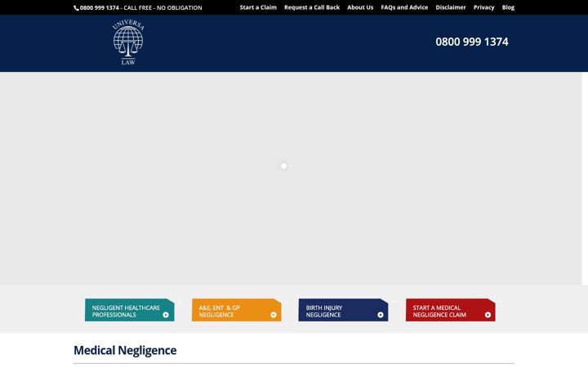Go to About Us page

pyautogui.click(x=360, y=7)
